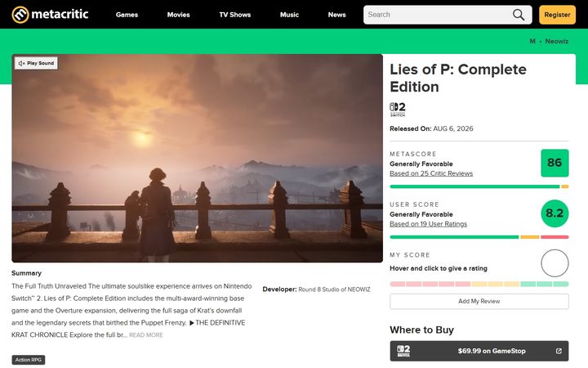Open Based on 19 User Ratings link
The image size is (588, 368).
428,224
